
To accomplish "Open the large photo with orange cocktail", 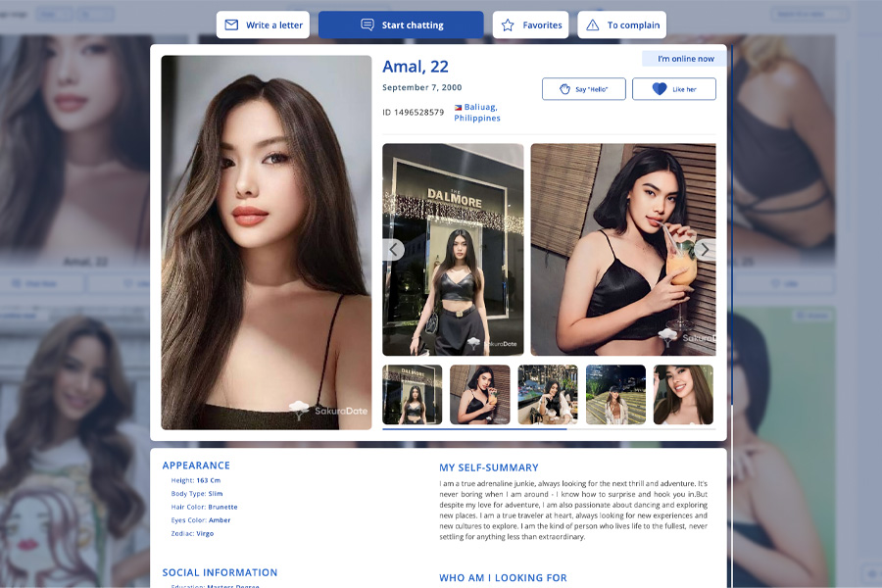I will pos(623,249).
